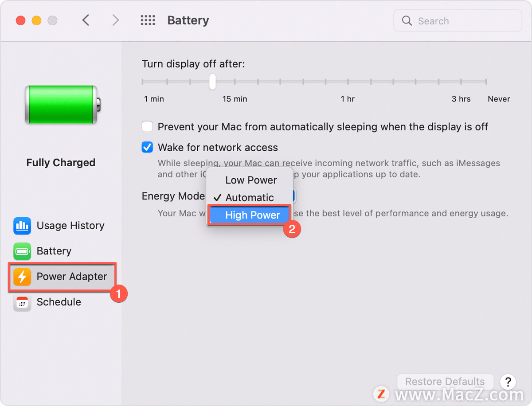
Task: Uncheck Wake for network access
Action: pyautogui.click(x=147, y=147)
